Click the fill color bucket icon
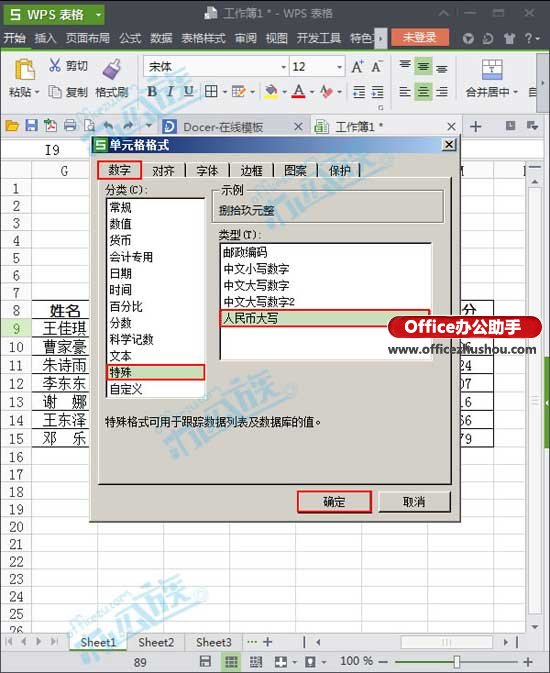 tap(271, 91)
